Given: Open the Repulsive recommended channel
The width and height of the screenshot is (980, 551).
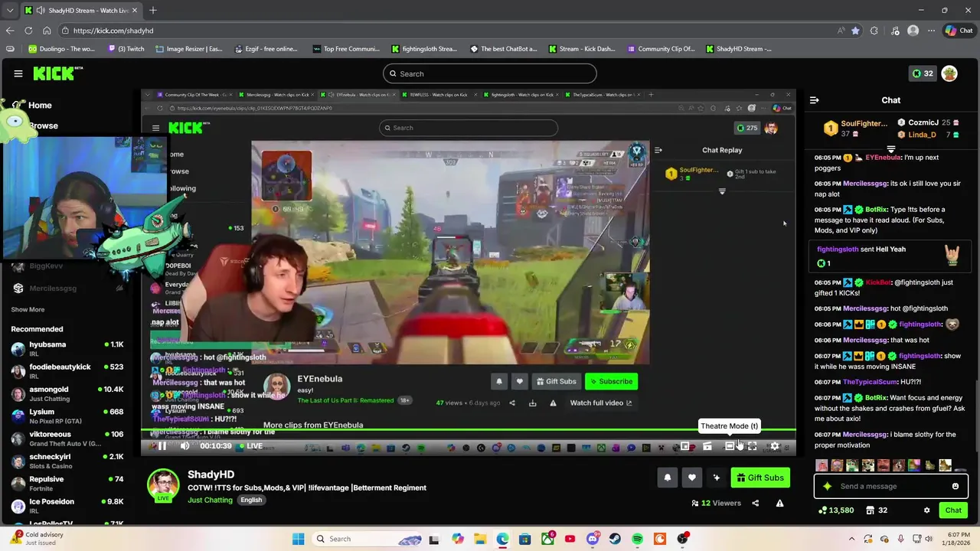Looking at the screenshot, I should tap(67, 483).
